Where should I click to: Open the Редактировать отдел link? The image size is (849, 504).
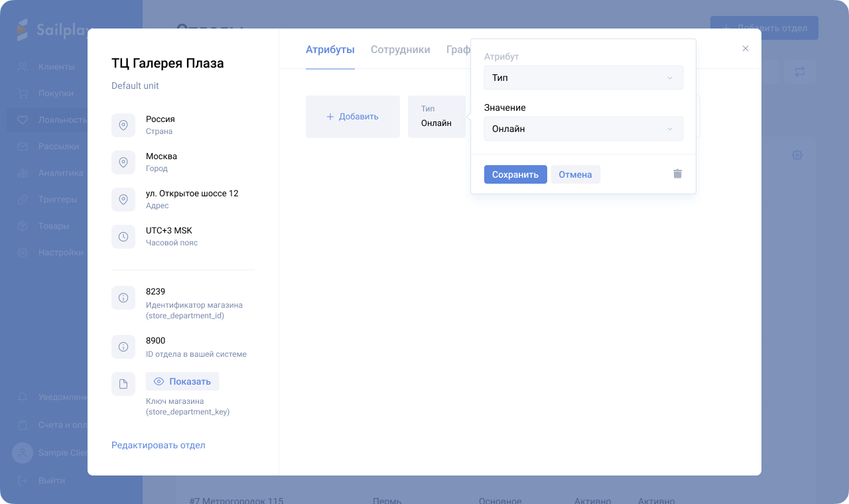pos(158,445)
